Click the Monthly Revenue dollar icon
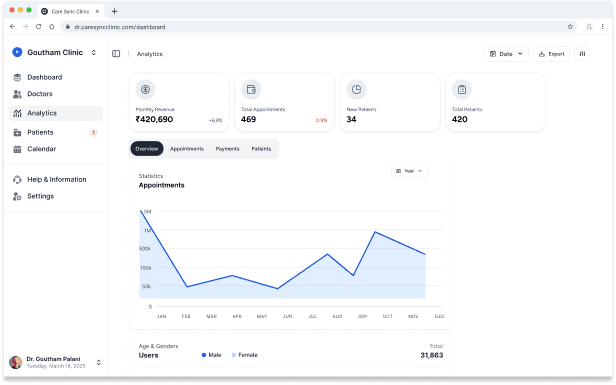Screen dimensions: 616x385 145,90
